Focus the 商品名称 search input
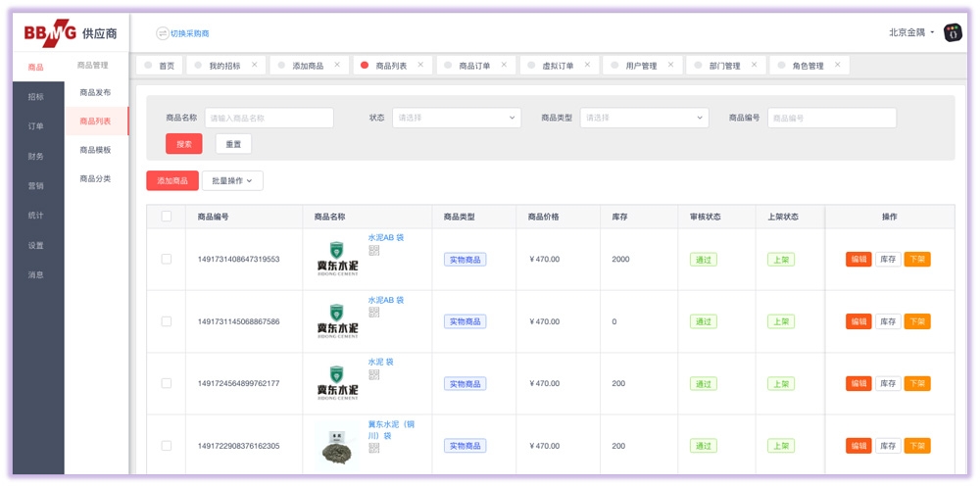 [x=269, y=118]
